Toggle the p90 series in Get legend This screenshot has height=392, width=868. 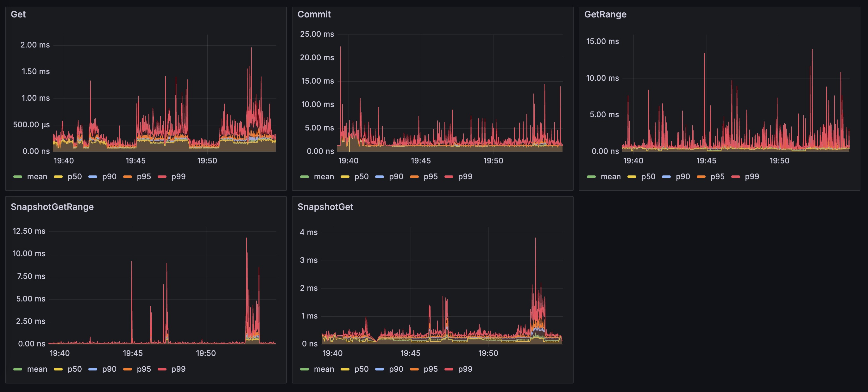(x=109, y=177)
